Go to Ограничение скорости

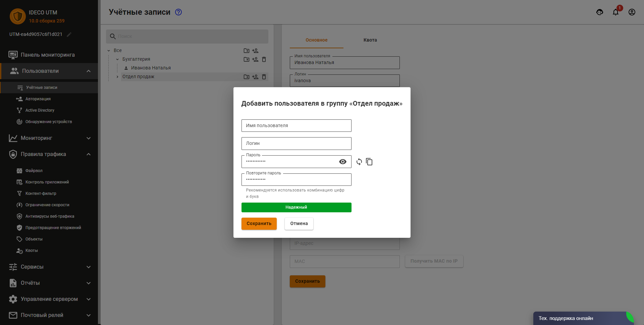click(x=49, y=205)
